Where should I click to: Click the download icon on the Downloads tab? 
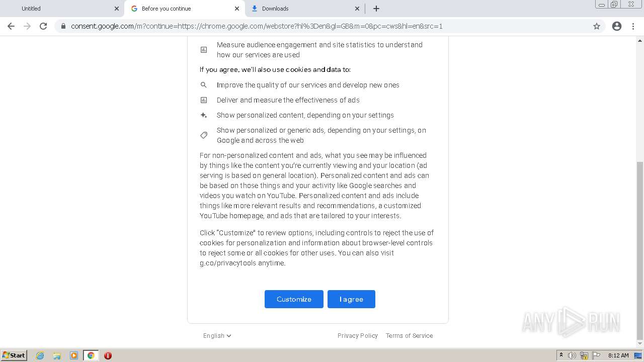pyautogui.click(x=255, y=9)
